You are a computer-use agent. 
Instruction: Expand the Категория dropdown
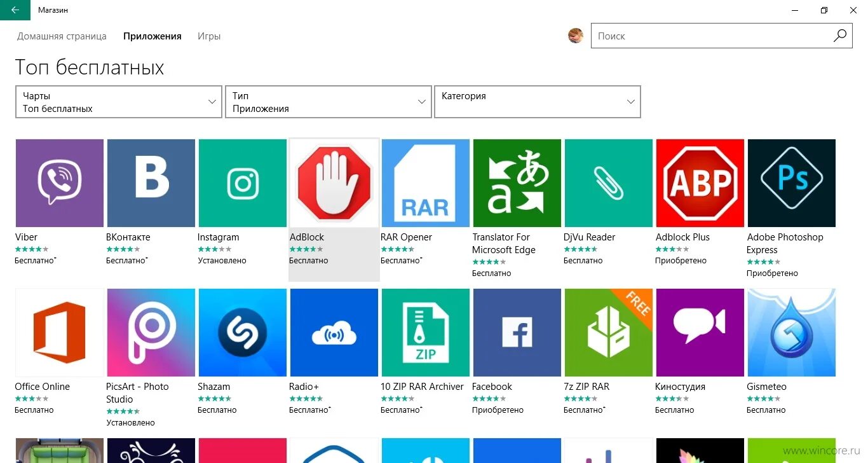[537, 102]
